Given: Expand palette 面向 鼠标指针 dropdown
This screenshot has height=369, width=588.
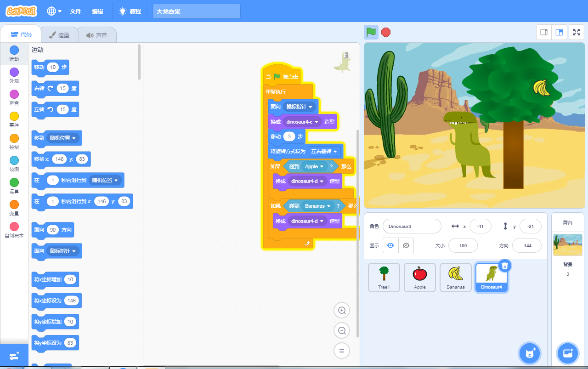Looking at the screenshot, I should point(63,251).
